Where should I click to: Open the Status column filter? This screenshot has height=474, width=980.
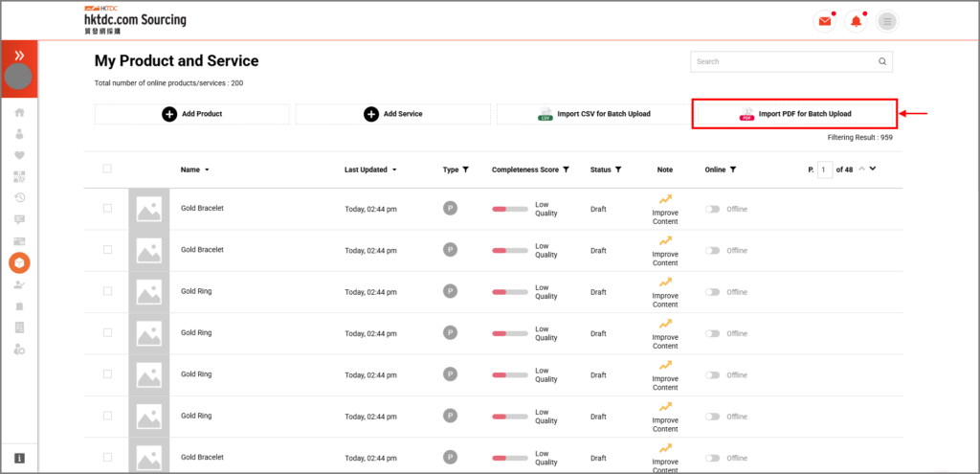coord(618,169)
